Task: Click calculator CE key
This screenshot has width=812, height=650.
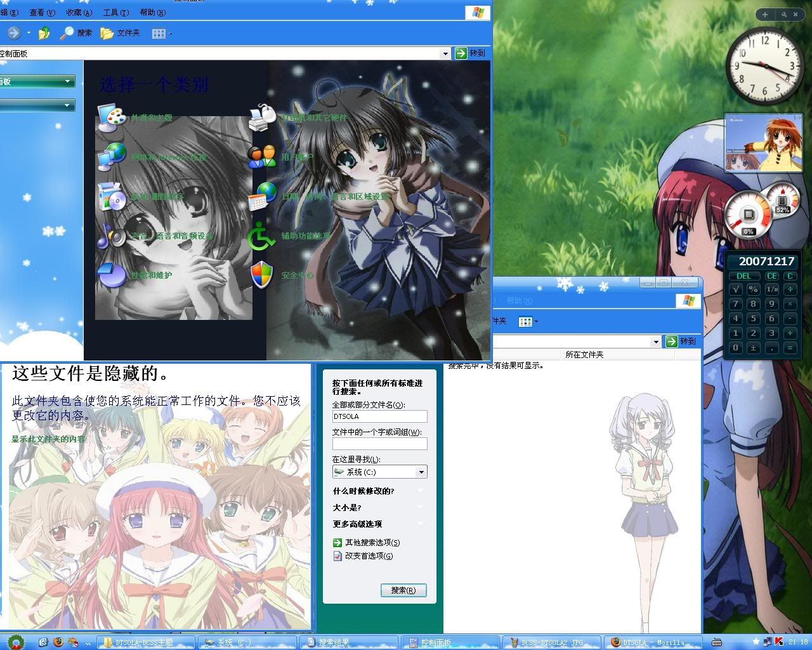Action: (772, 276)
